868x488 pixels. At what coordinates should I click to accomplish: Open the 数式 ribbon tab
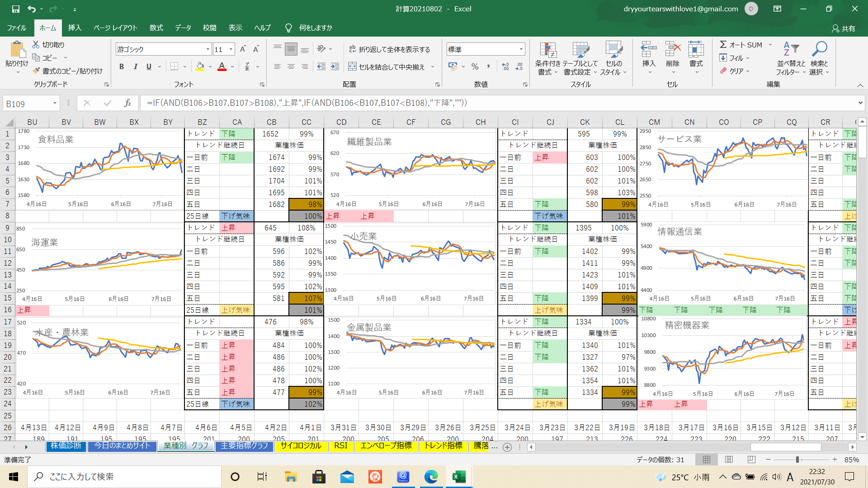[156, 28]
